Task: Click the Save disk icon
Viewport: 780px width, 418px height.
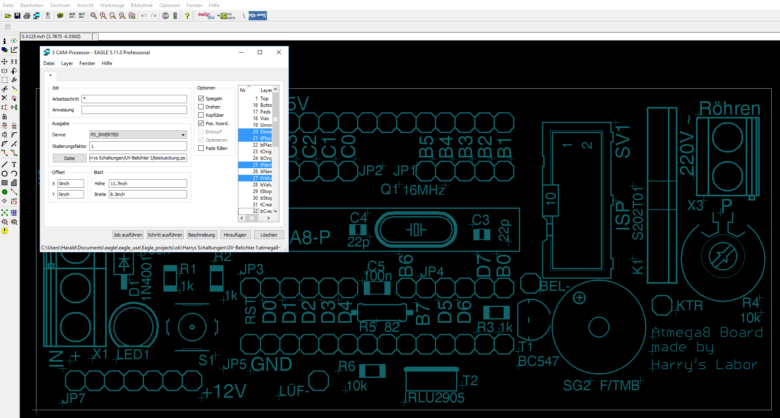Action: pyautogui.click(x=17, y=16)
